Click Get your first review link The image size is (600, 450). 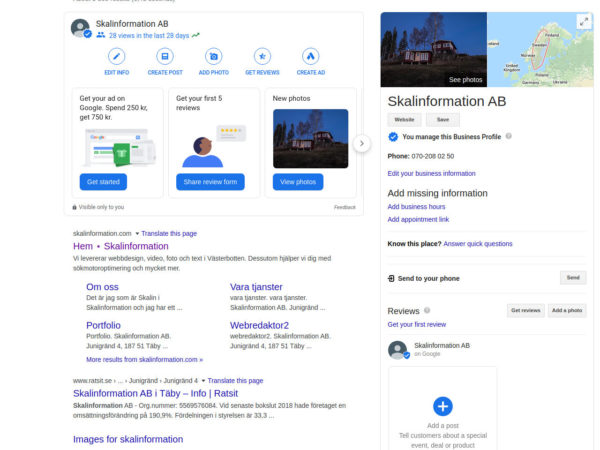pos(417,324)
